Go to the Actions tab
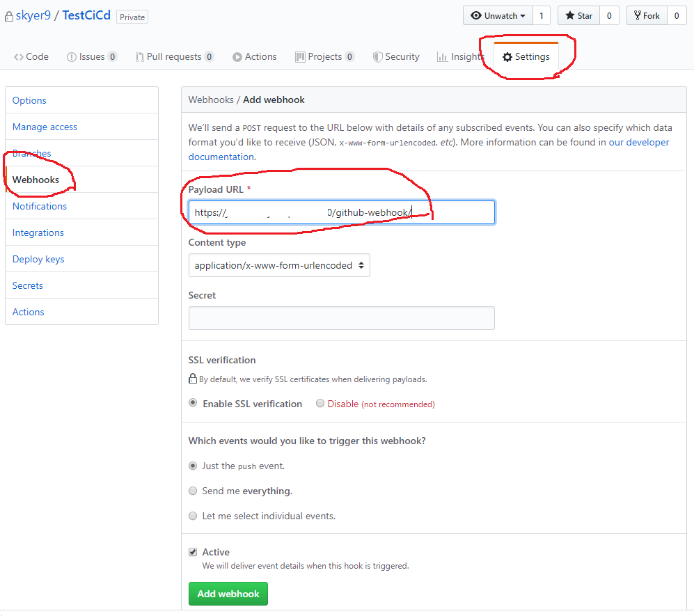The width and height of the screenshot is (694, 616). click(255, 56)
